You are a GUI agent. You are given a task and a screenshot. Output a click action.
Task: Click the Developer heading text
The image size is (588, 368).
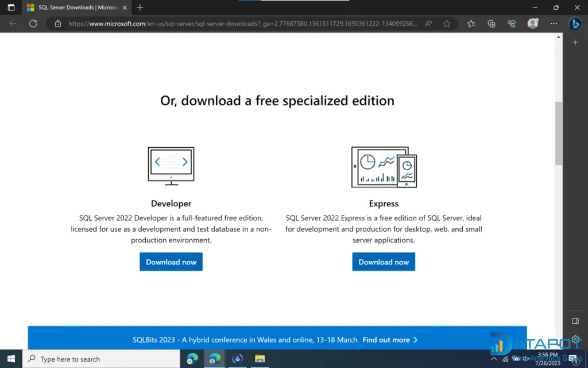click(x=171, y=204)
